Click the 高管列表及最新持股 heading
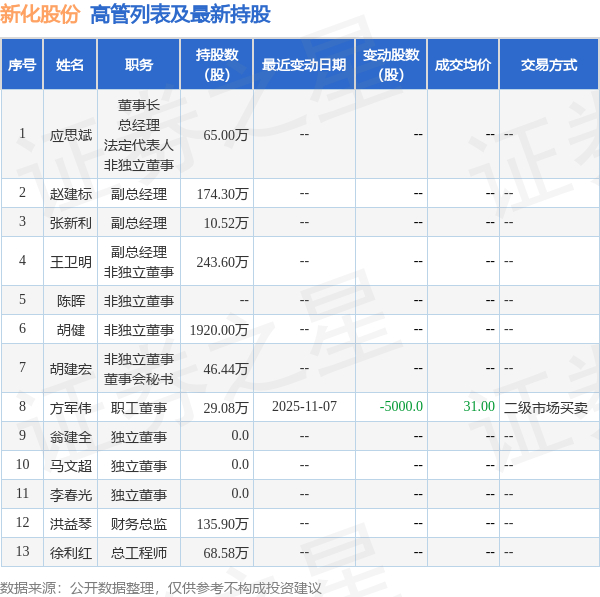 pyautogui.click(x=180, y=15)
